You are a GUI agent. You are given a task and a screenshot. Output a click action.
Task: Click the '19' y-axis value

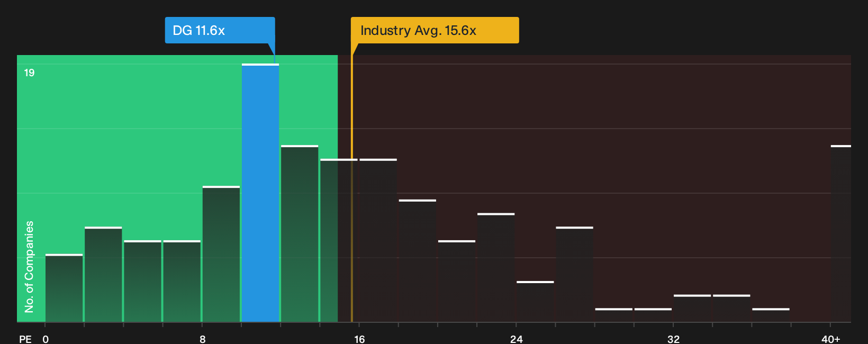pos(29,73)
